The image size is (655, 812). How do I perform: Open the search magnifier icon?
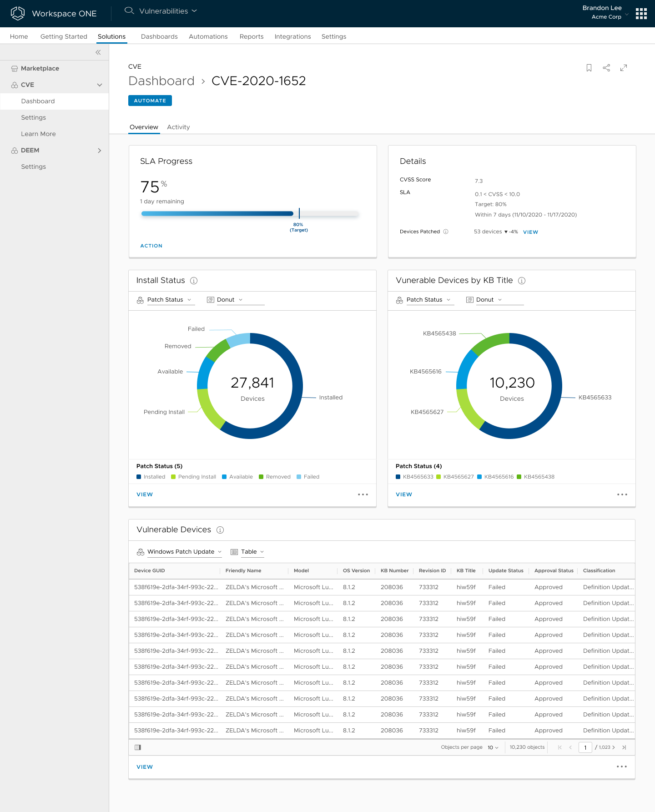click(129, 10)
